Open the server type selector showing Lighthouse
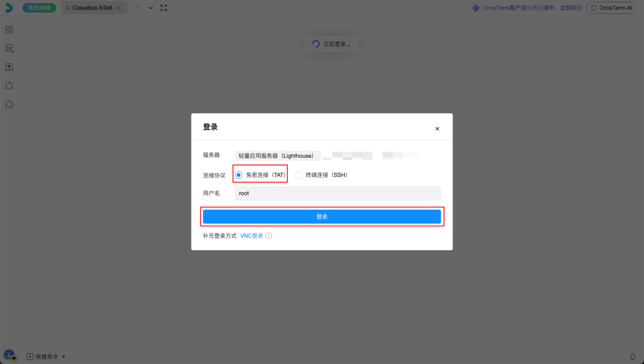Image resolution: width=644 pixels, height=364 pixels. tap(278, 155)
